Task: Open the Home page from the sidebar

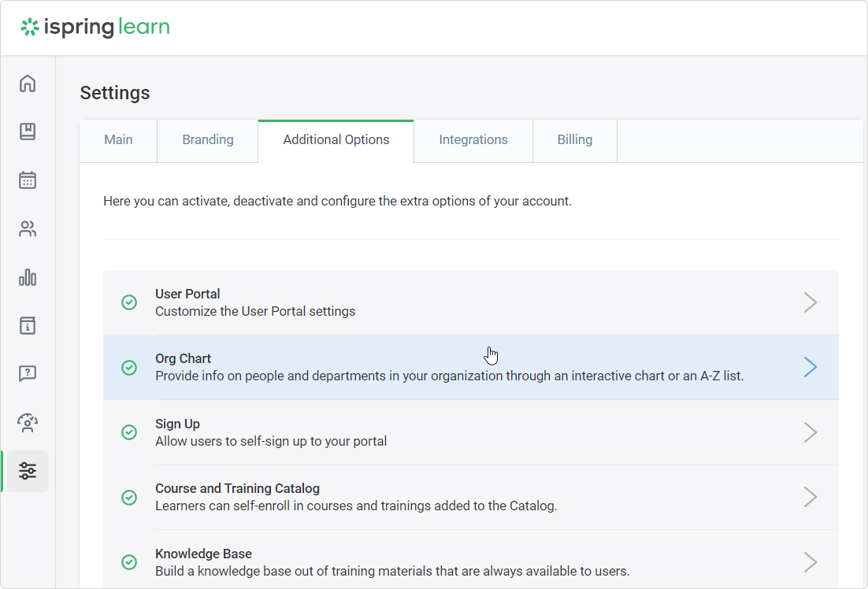Action: pyautogui.click(x=28, y=83)
